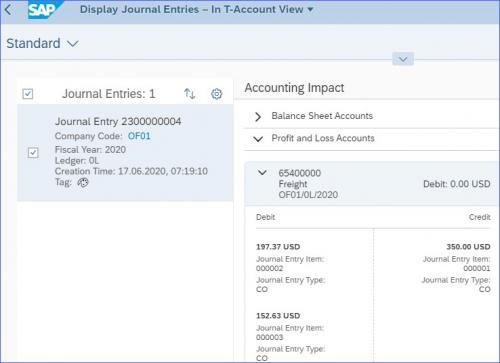500x363 pixels.
Task: Click the Debit: 0.00 USD balance
Action: pos(457,184)
